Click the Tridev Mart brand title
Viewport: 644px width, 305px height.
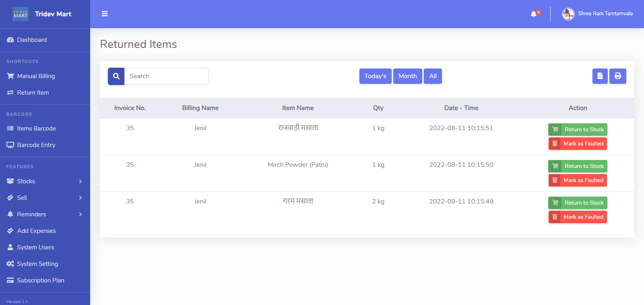(53, 14)
